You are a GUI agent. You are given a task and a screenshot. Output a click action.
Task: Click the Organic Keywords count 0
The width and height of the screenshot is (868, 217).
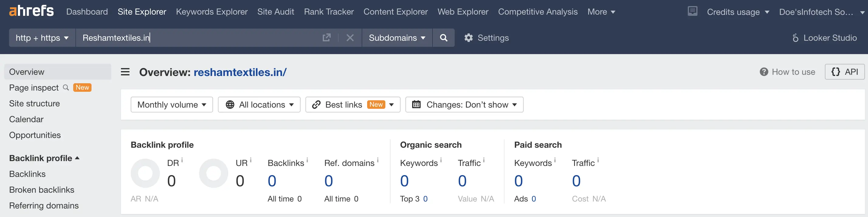[404, 181]
